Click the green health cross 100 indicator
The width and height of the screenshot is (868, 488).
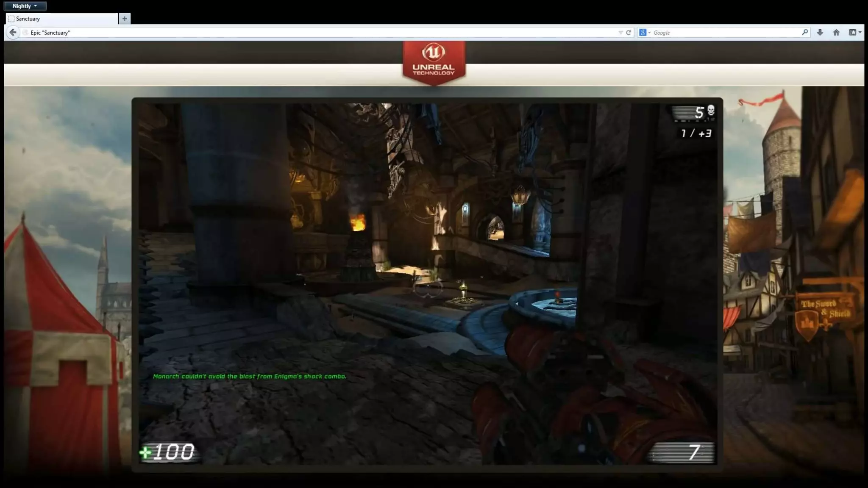[168, 452]
